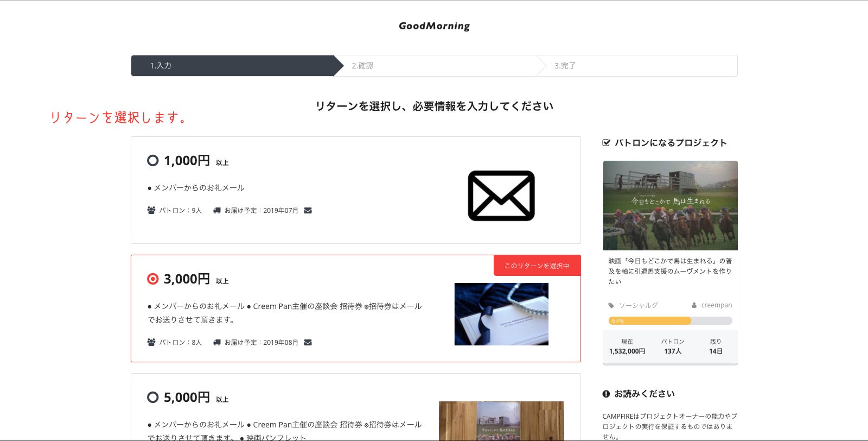Click the GoodMorning logo link
Screen dimensions: 868x441
click(434, 26)
